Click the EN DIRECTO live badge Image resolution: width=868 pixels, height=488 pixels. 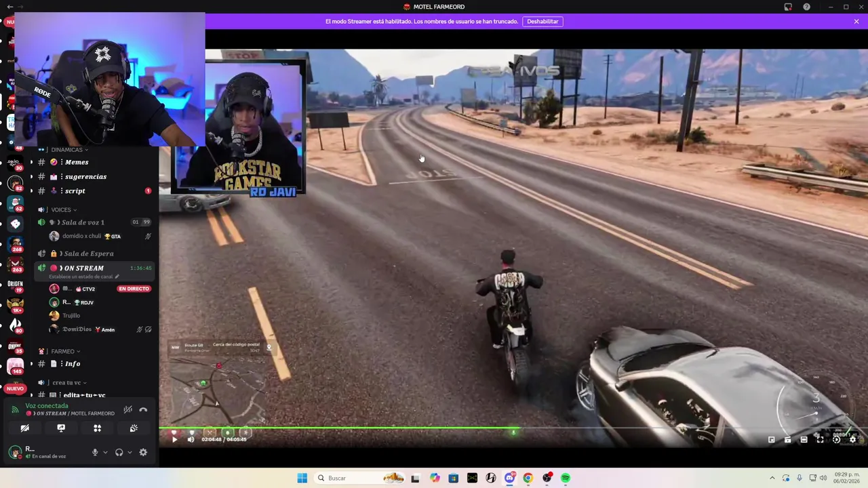[134, 289]
